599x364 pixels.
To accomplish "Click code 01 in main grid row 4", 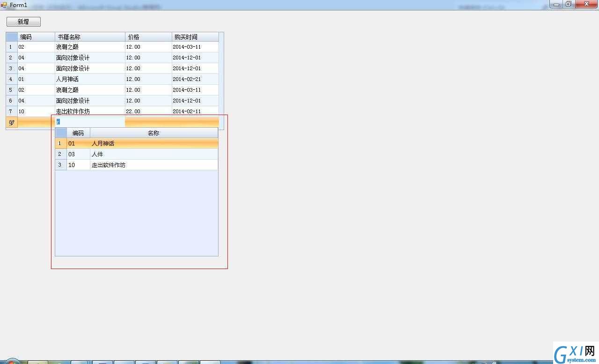I will (36, 79).
